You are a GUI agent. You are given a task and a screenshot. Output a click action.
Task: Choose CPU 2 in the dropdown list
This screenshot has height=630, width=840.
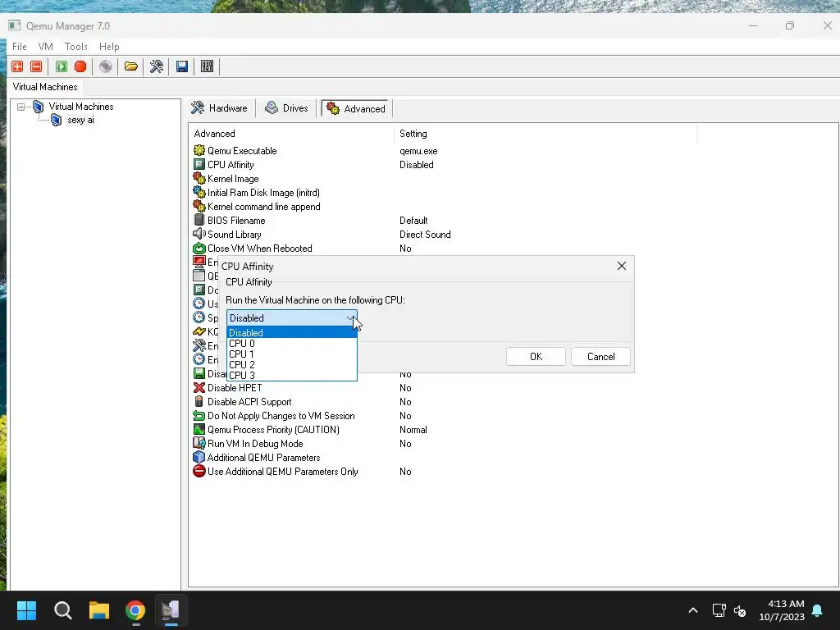[292, 365]
